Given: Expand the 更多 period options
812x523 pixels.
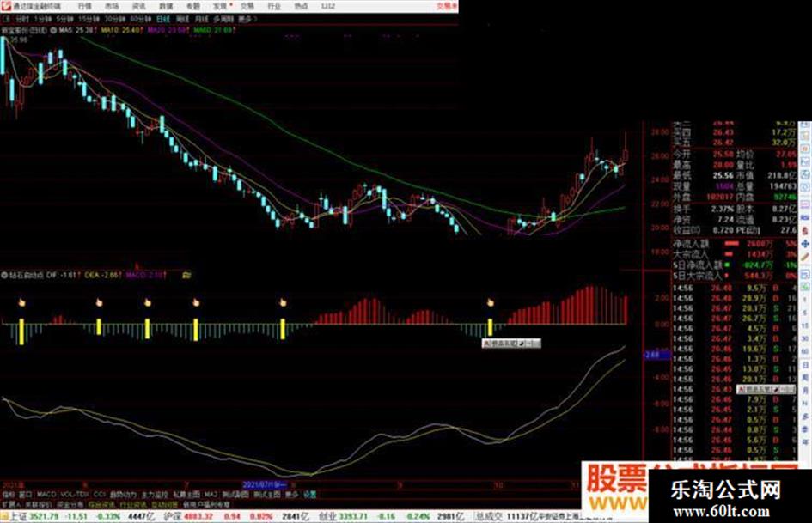Looking at the screenshot, I should [246, 19].
